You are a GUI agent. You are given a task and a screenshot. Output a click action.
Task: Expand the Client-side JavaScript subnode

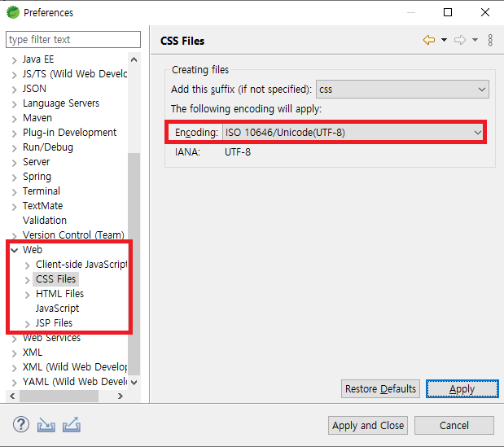tap(28, 265)
